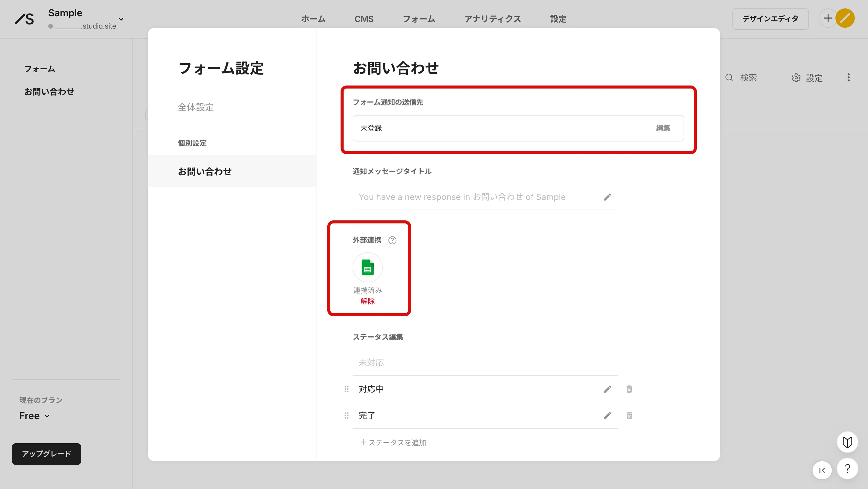This screenshot has height=489, width=868.
Task: Open the yellow user avatar
Action: pyautogui.click(x=845, y=18)
